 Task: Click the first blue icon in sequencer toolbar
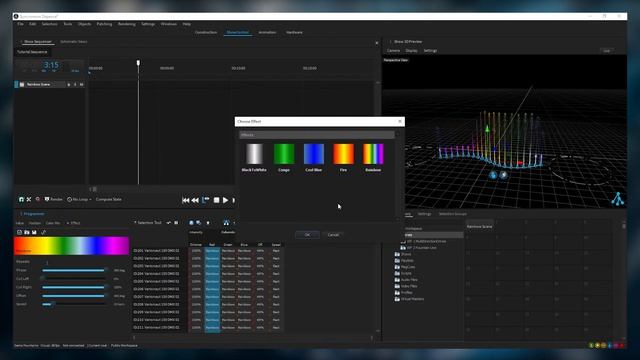[21, 199]
